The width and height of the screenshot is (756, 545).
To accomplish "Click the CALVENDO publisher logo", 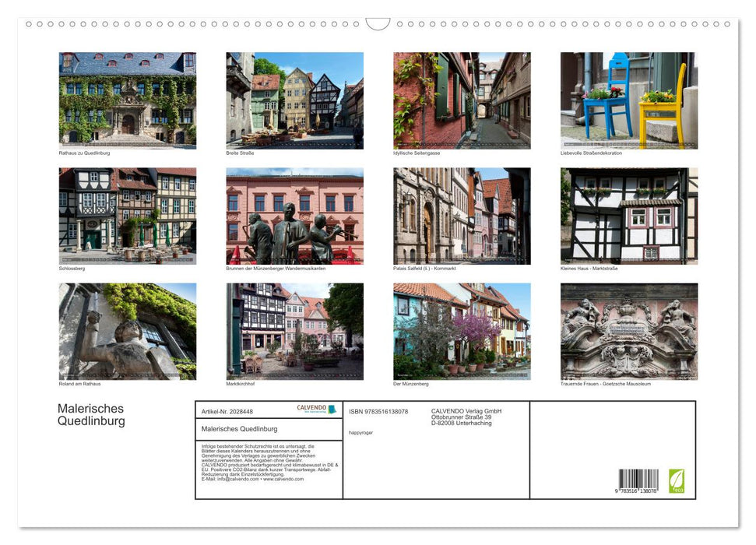I will [x=311, y=409].
